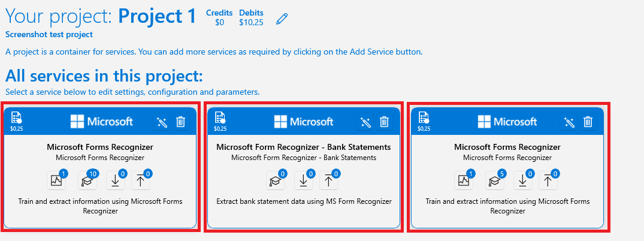The width and height of the screenshot is (644, 241).
Task: Click the pencil edit icon beside Debits
Action: click(282, 19)
